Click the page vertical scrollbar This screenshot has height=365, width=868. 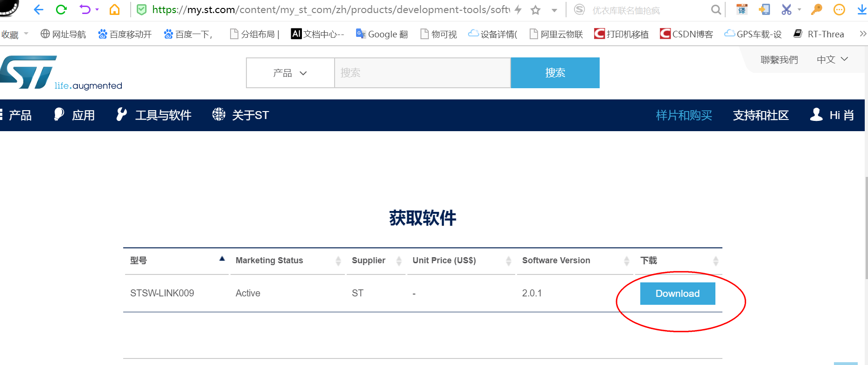866,227
